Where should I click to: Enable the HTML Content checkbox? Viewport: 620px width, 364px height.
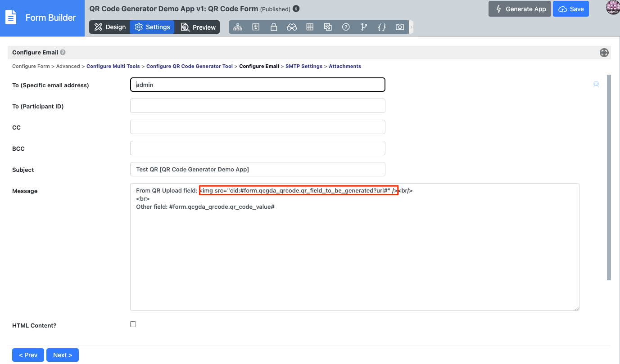coord(133,324)
